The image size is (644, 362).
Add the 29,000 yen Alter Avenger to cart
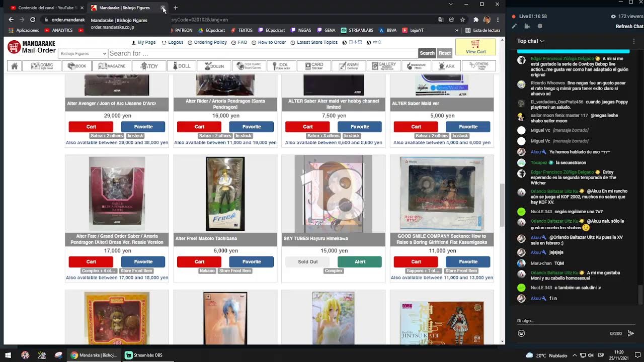(91, 127)
